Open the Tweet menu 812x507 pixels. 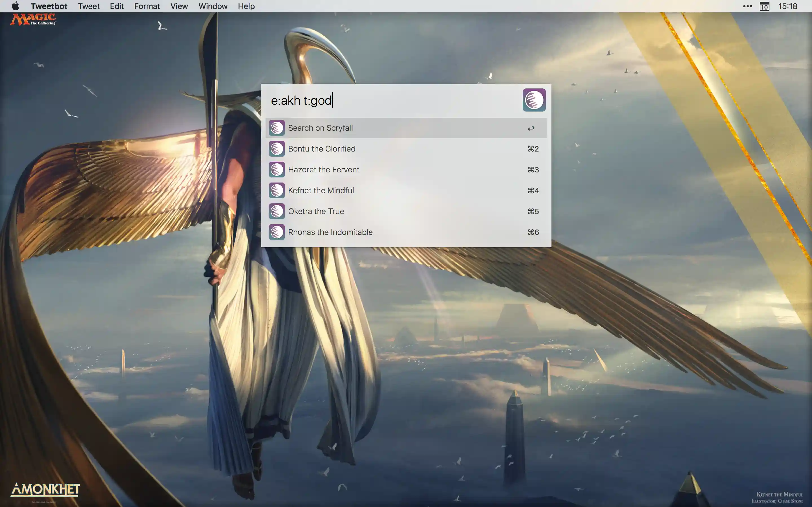pos(88,6)
